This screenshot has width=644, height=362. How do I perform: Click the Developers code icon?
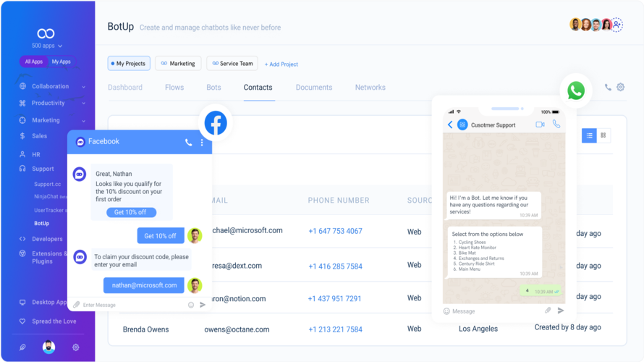click(x=22, y=239)
